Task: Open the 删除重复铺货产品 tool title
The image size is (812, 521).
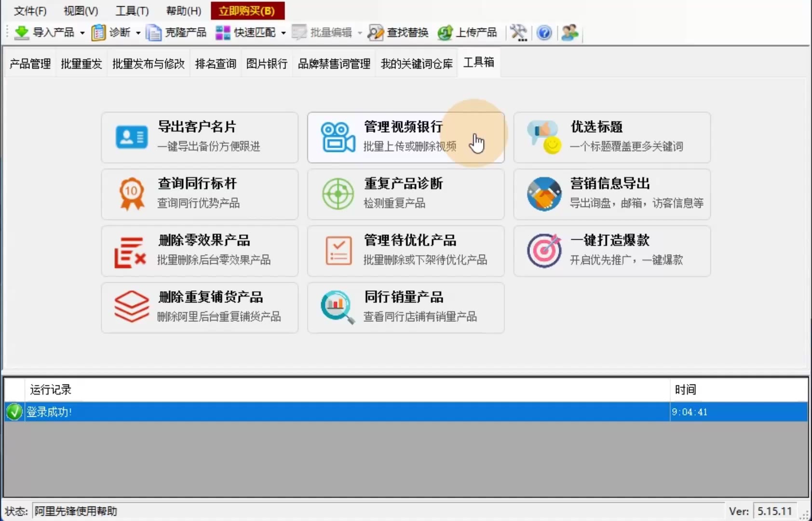Action: point(211,297)
